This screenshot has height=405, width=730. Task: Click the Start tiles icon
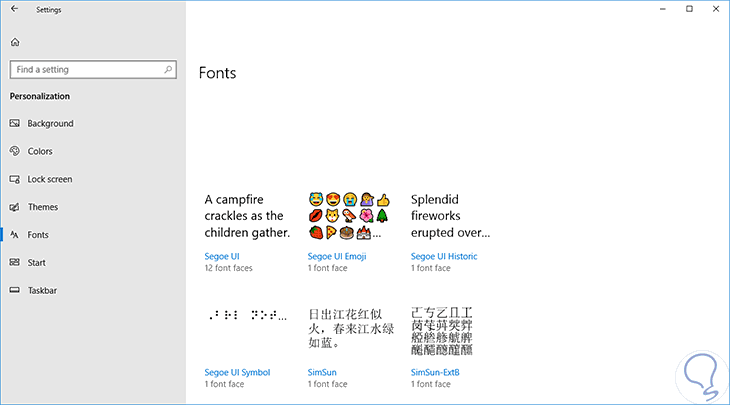coord(15,263)
